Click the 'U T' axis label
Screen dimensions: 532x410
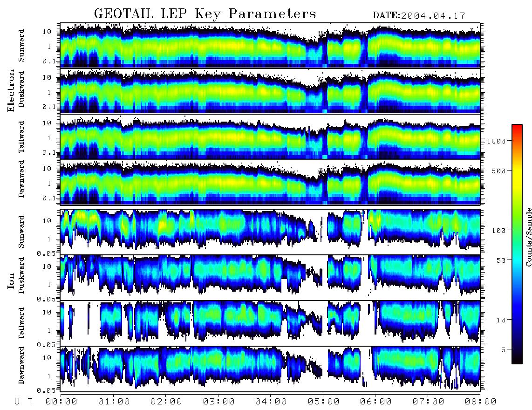[x=23, y=402]
